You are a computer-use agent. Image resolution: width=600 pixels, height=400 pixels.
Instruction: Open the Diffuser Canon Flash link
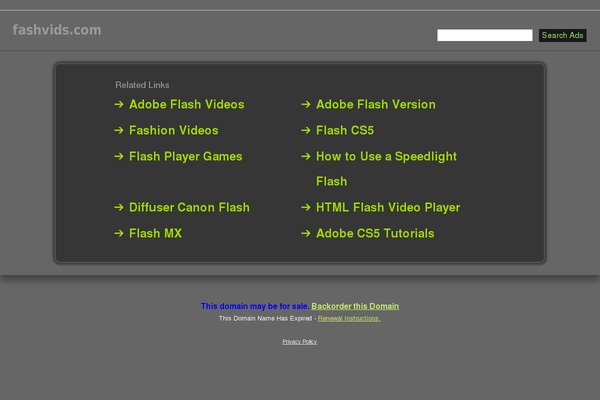189,207
